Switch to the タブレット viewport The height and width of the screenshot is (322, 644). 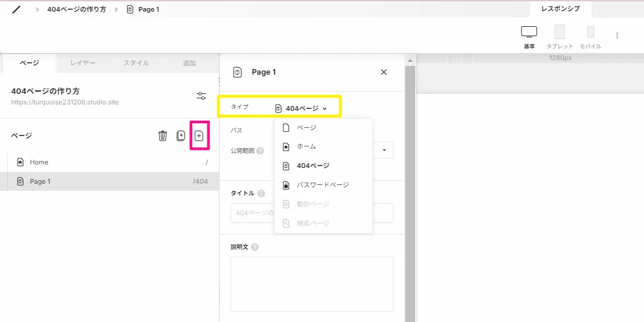[560, 37]
